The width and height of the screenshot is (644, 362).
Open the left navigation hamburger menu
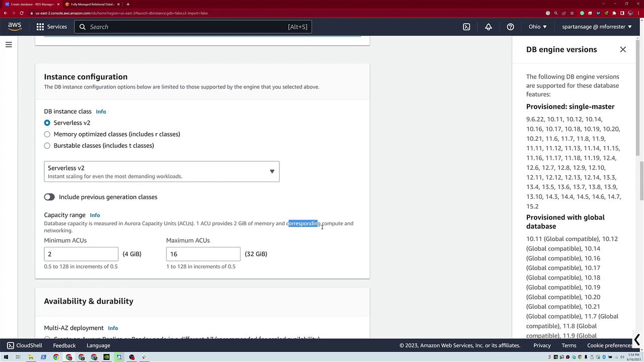[x=9, y=45]
